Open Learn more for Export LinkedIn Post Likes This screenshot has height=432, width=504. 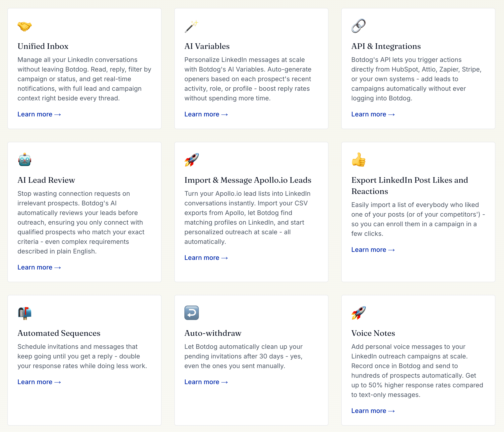373,249
